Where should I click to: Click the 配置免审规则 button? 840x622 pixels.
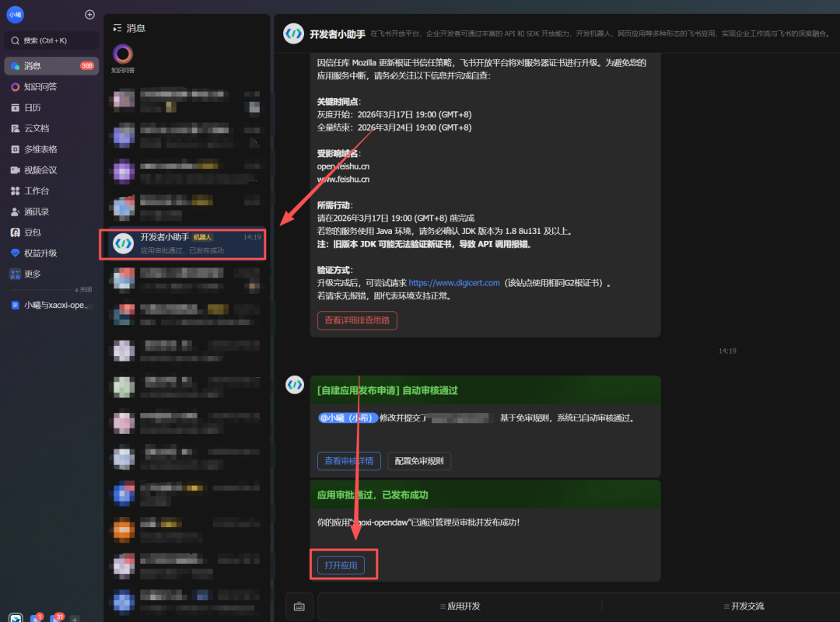pyautogui.click(x=419, y=461)
